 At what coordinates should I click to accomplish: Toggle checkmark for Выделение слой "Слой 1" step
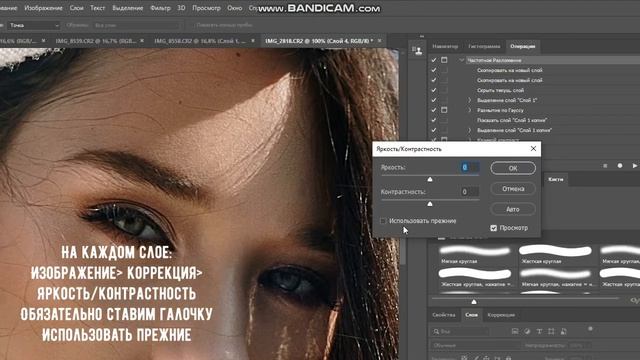point(434,100)
